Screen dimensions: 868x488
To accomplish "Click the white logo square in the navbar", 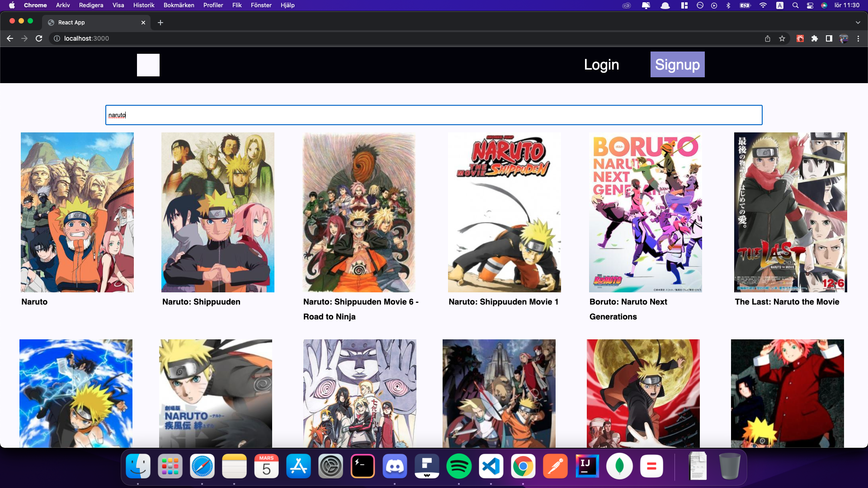I will coord(148,65).
